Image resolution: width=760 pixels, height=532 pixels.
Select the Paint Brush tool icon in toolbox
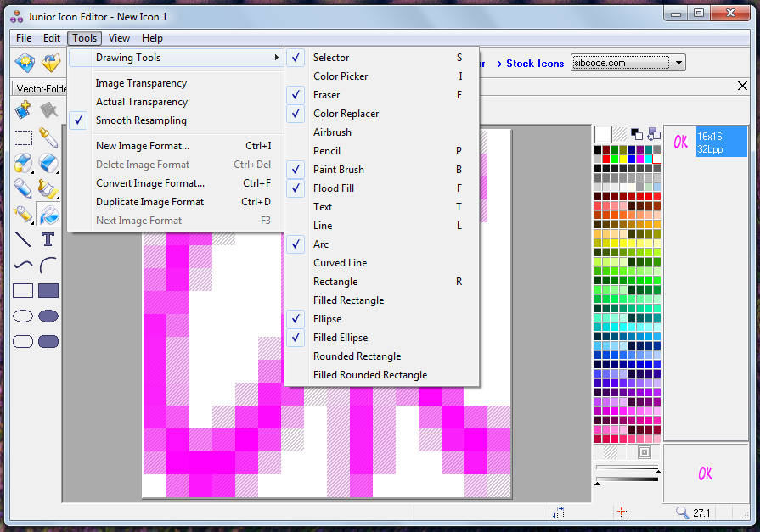pos(48,188)
